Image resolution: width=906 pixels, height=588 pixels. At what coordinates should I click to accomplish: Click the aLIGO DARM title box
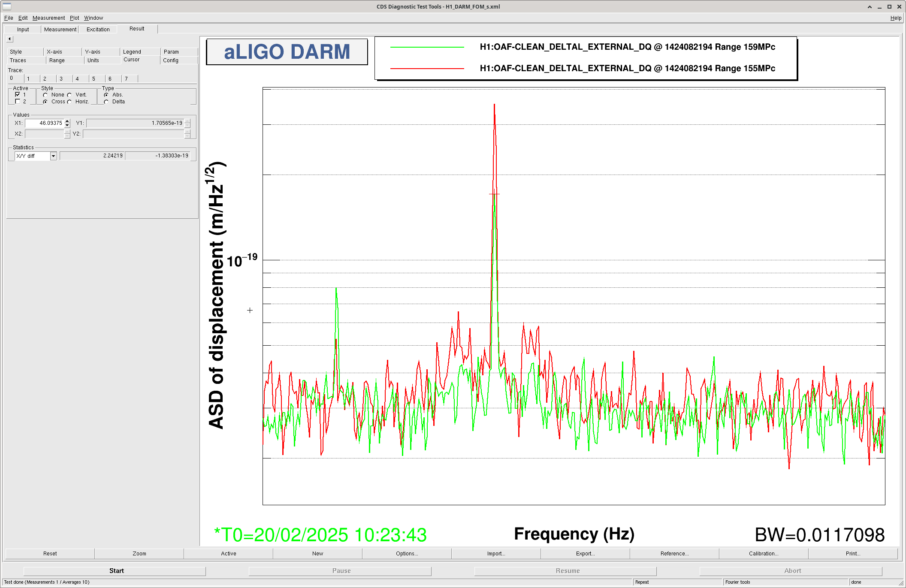coord(287,52)
